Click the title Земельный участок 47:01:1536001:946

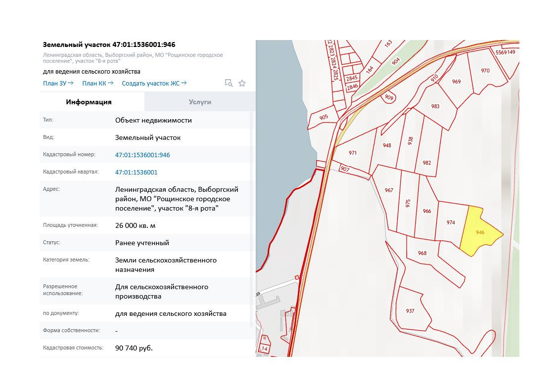(109, 44)
